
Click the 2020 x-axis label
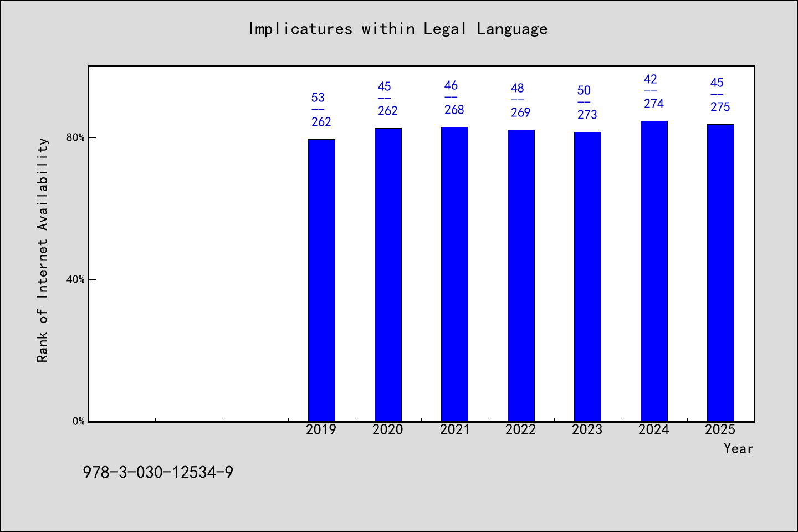point(388,429)
